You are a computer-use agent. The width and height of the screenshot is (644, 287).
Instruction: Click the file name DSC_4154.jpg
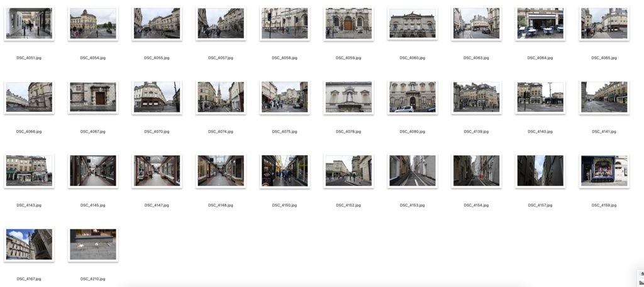[476, 205]
